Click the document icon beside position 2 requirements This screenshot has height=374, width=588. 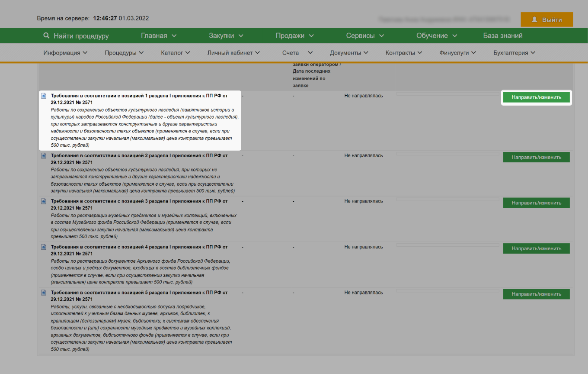(x=44, y=155)
